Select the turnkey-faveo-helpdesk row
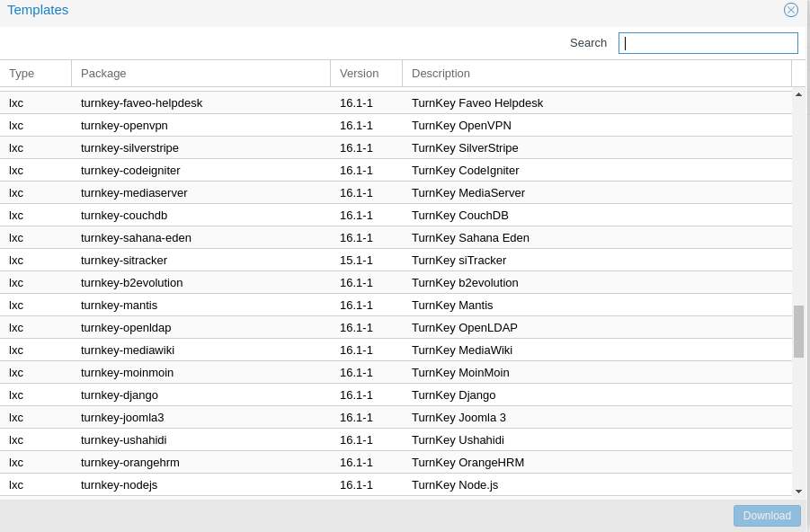The height and width of the screenshot is (532, 810). pos(141,102)
